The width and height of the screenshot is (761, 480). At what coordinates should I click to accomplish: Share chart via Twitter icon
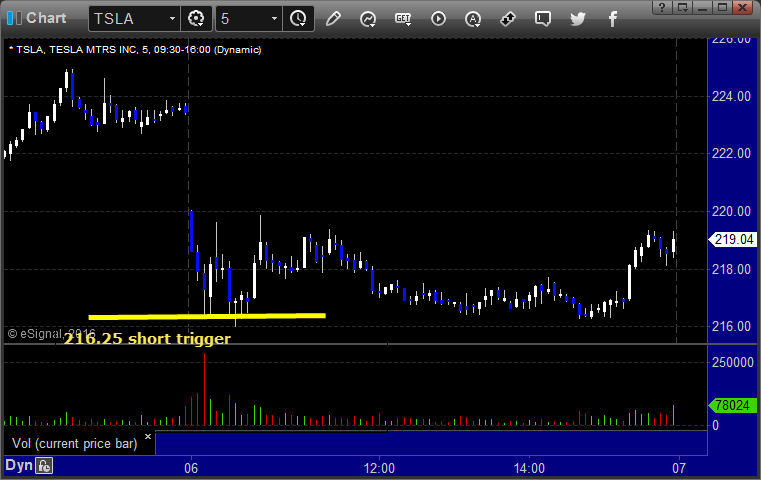(x=578, y=19)
